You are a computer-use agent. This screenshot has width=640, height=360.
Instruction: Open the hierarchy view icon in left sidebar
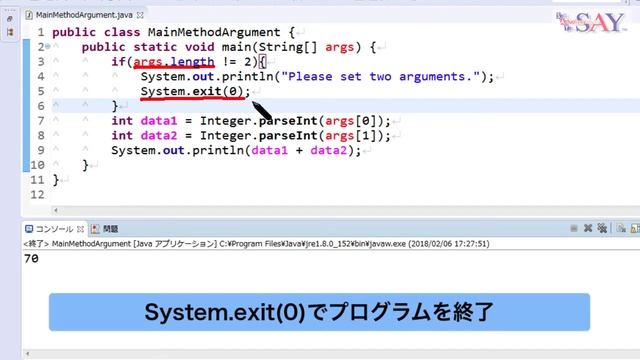10,32
